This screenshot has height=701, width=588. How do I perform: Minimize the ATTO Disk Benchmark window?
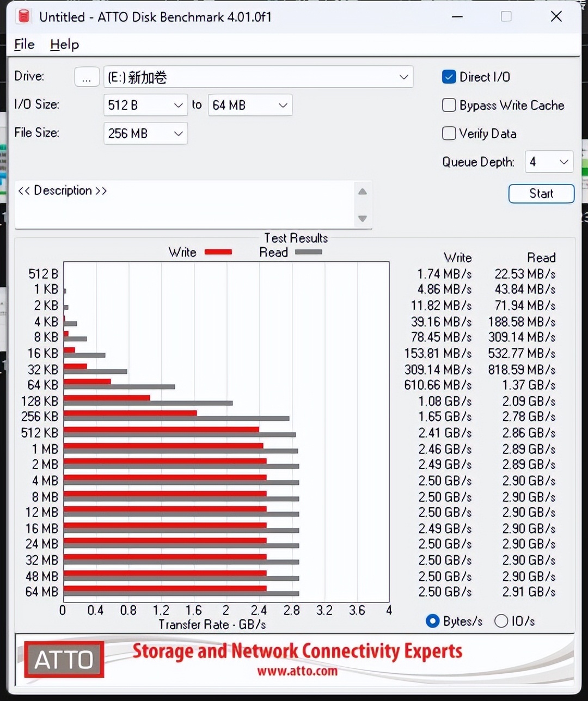[x=457, y=17]
